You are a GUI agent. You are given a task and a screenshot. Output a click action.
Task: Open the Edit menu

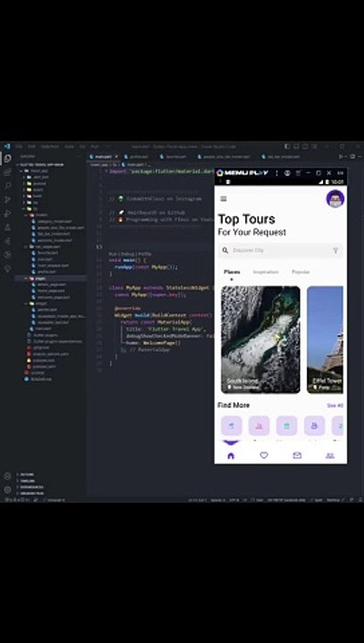31,146
